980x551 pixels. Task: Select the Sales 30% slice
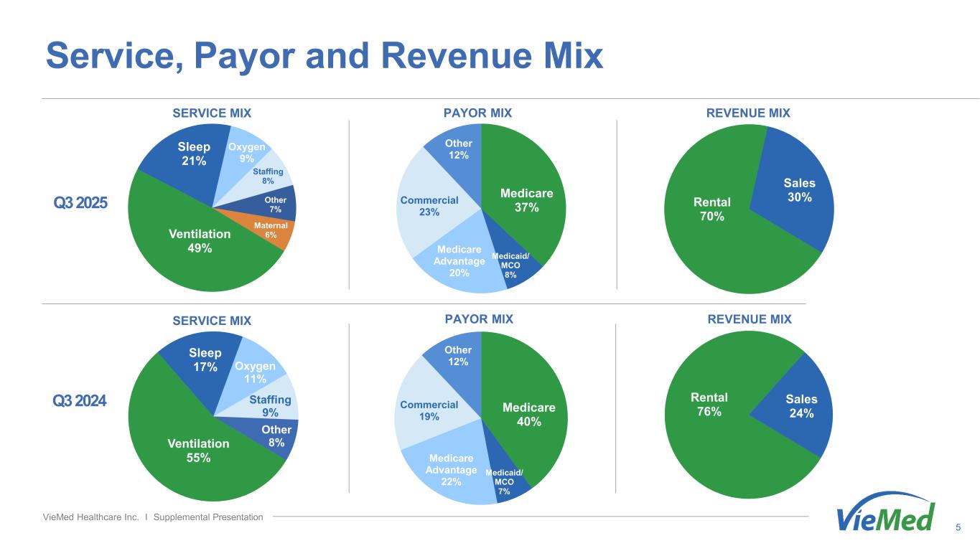pos(797,190)
